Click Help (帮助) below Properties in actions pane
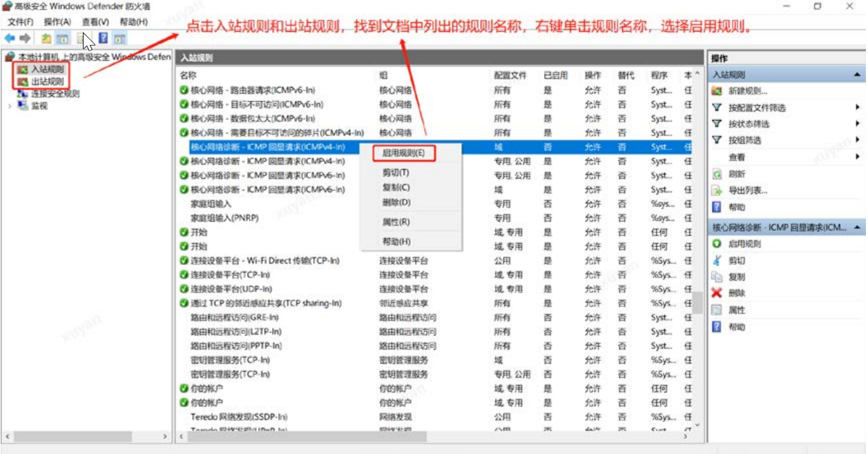The height and width of the screenshot is (454, 868). (717, 326)
